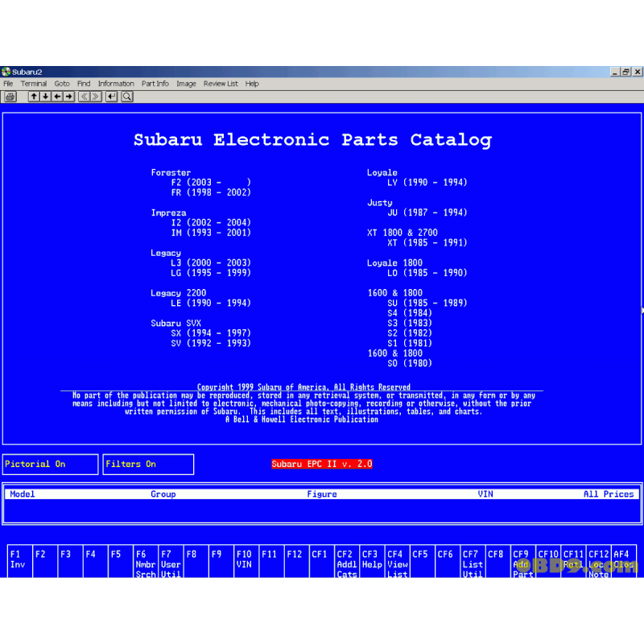This screenshot has height=644, width=644.
Task: Open the Information menu
Action: [x=116, y=84]
